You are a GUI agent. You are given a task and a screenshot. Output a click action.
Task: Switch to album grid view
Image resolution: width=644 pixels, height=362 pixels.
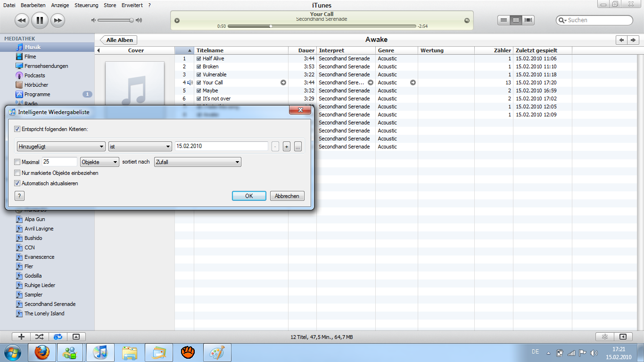point(516,20)
